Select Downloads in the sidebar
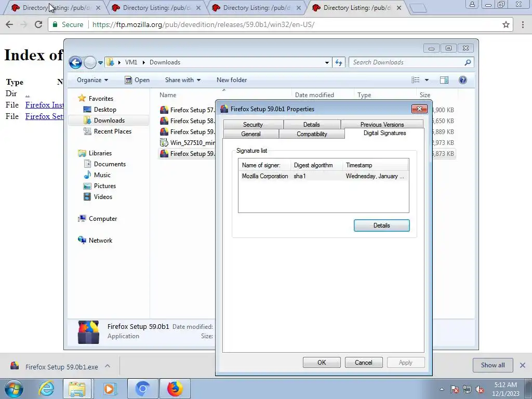 109,121
